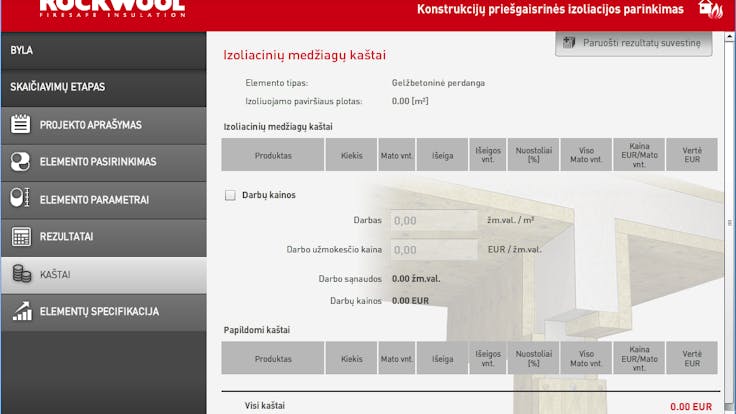Click the Kaštai coins icon

tap(21, 274)
